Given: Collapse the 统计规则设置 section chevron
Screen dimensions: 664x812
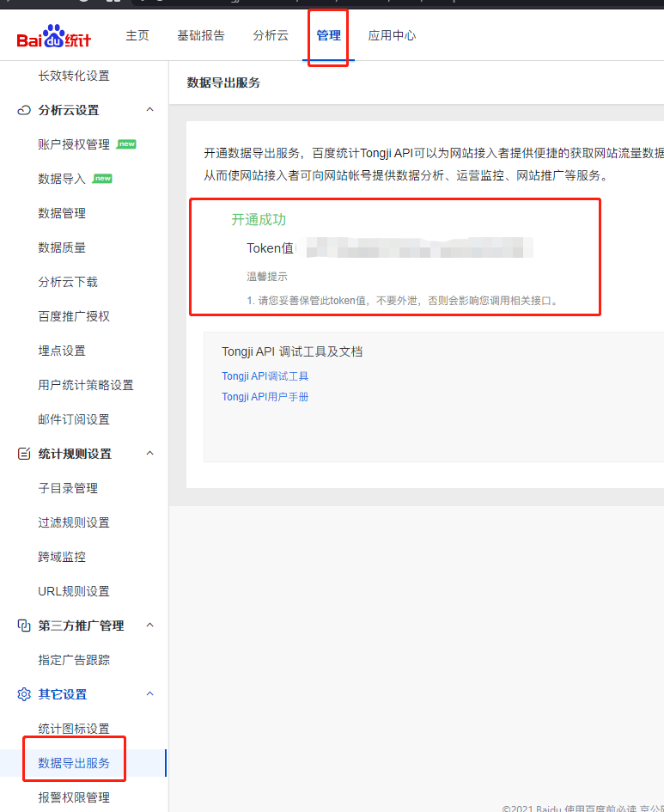Looking at the screenshot, I should coord(149,454).
